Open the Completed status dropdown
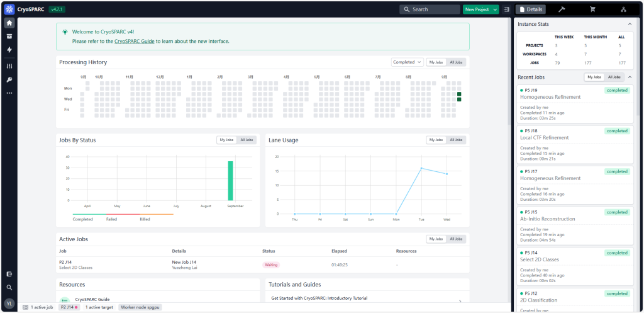 407,62
